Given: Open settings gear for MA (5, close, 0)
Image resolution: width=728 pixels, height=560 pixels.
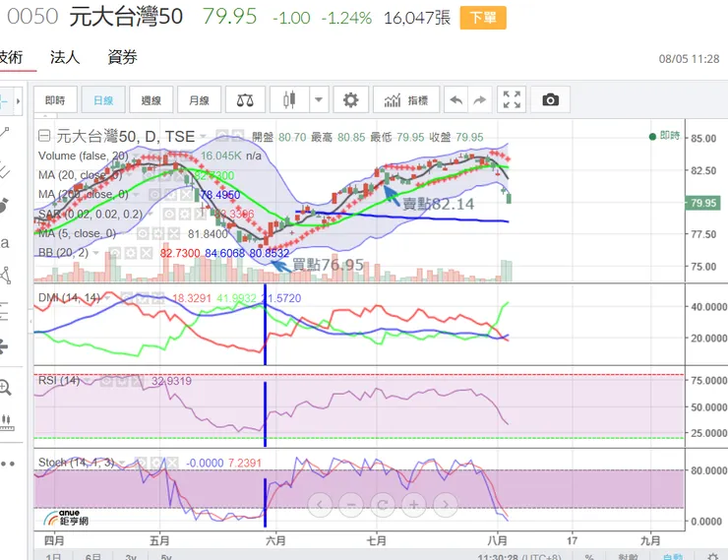Looking at the screenshot, I should [x=158, y=233].
